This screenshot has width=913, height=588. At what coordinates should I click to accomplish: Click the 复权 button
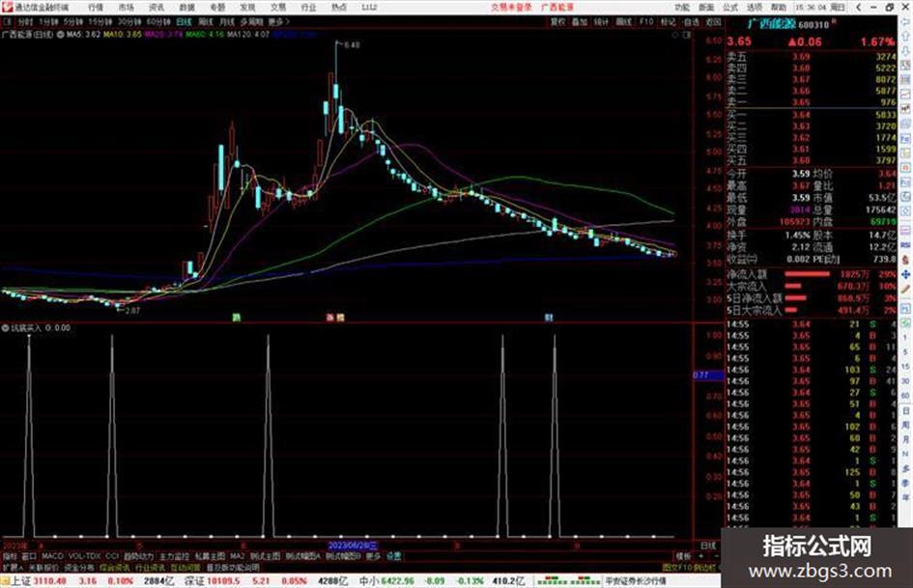pyautogui.click(x=557, y=21)
